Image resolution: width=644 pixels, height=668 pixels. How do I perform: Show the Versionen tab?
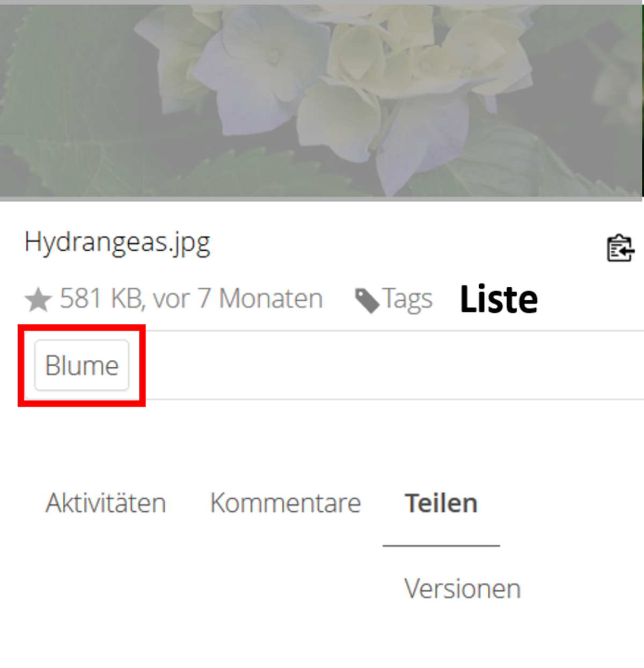click(x=463, y=589)
